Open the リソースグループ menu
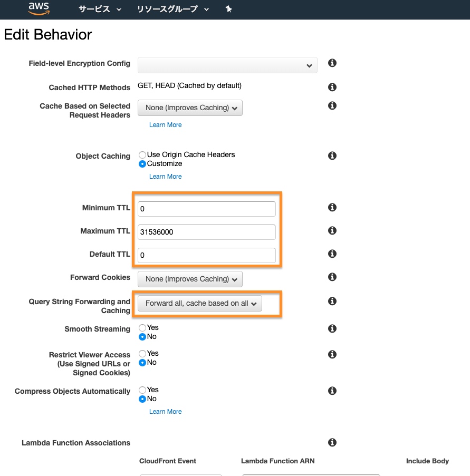Screen dimensions: 470x476 [172, 9]
